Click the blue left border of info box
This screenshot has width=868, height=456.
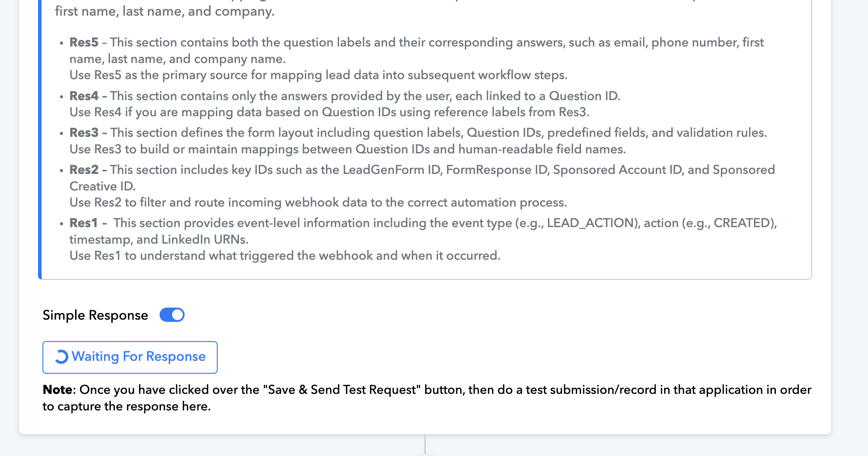[40, 139]
